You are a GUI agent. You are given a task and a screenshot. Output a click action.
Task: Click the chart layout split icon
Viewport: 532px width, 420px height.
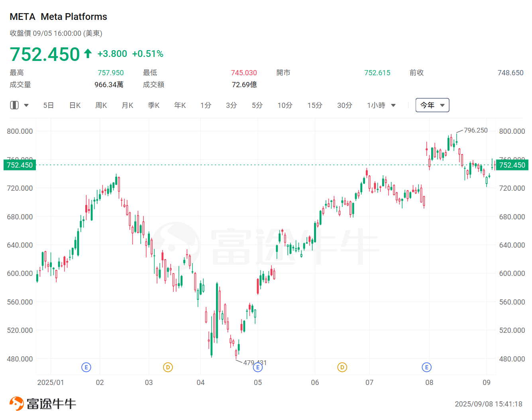[x=14, y=105]
